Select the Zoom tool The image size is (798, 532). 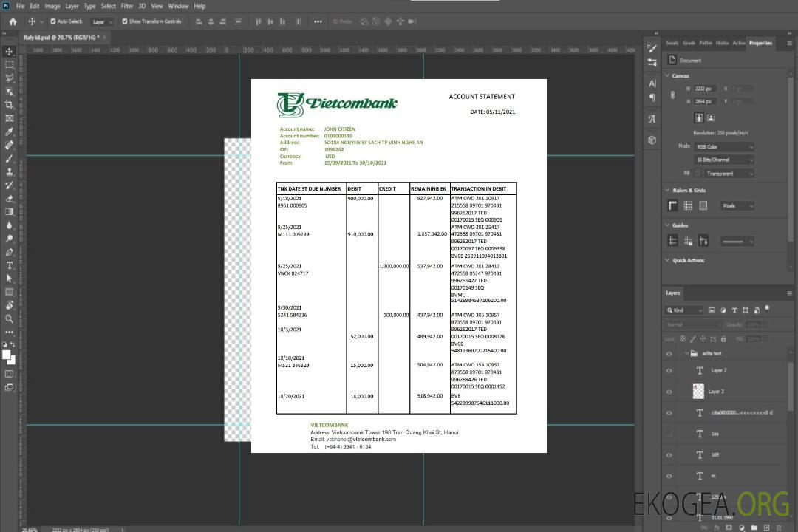click(x=9, y=318)
